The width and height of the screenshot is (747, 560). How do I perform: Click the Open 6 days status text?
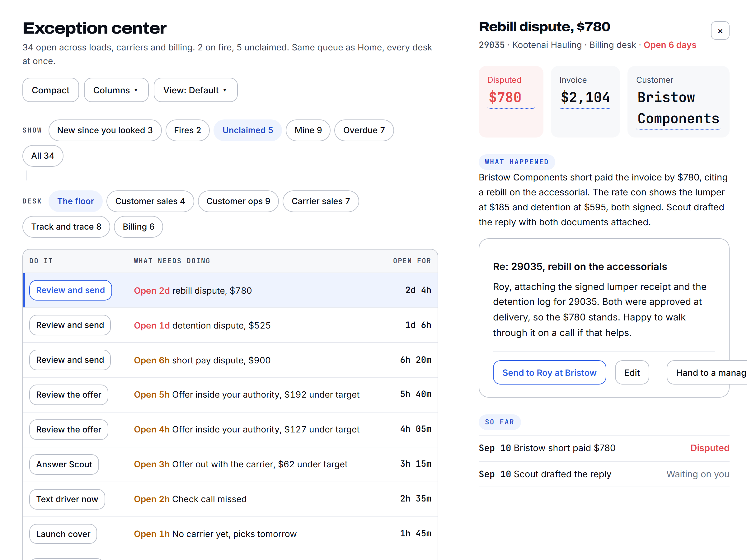tap(670, 45)
